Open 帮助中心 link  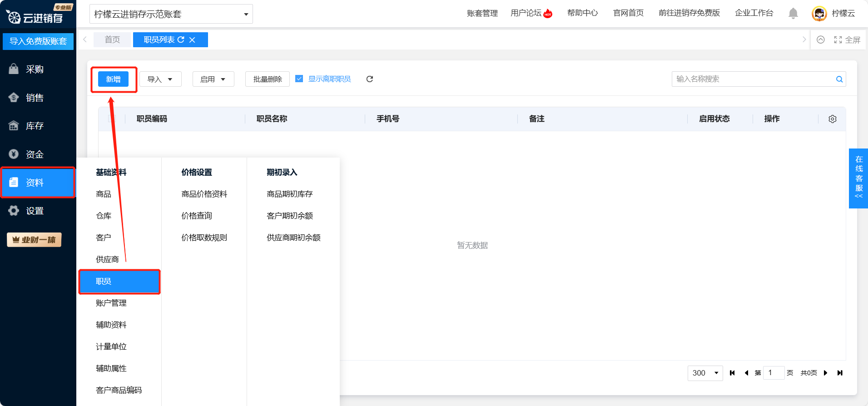click(583, 13)
